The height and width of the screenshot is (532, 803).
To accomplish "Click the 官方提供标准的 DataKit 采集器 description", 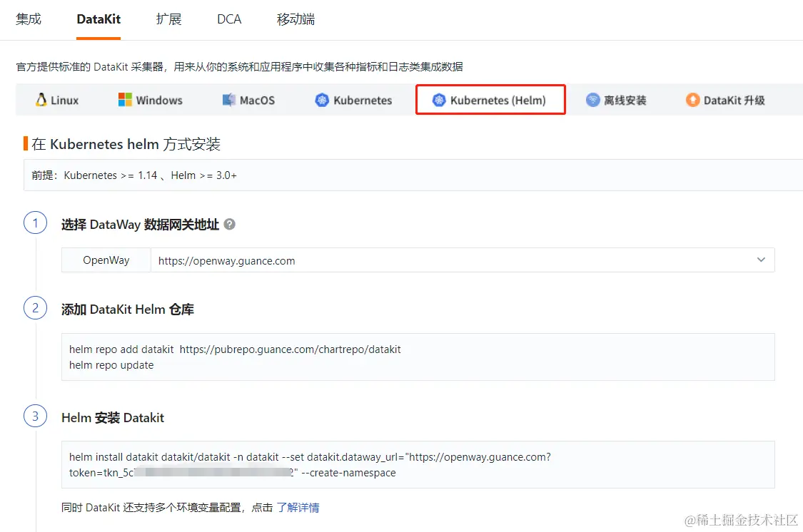I will [239, 67].
